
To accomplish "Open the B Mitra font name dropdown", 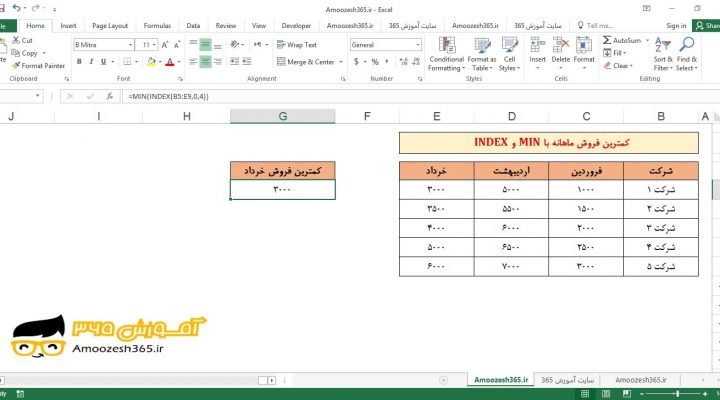I will tap(130, 45).
